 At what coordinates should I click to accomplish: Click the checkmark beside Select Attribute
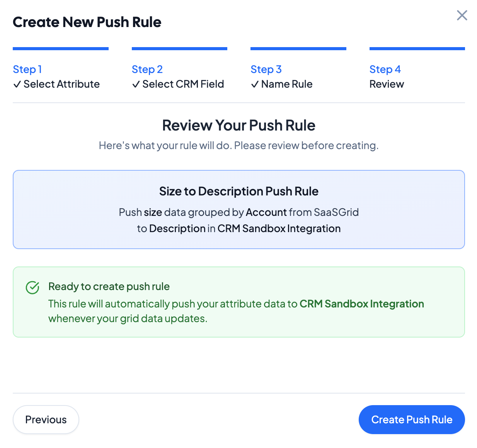click(17, 85)
